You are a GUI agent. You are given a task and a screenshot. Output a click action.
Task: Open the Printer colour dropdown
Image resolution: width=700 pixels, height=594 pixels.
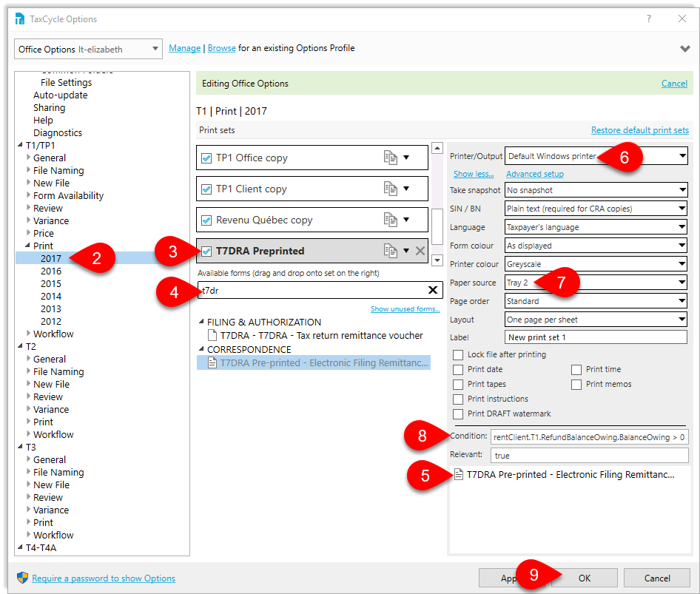[x=596, y=264]
